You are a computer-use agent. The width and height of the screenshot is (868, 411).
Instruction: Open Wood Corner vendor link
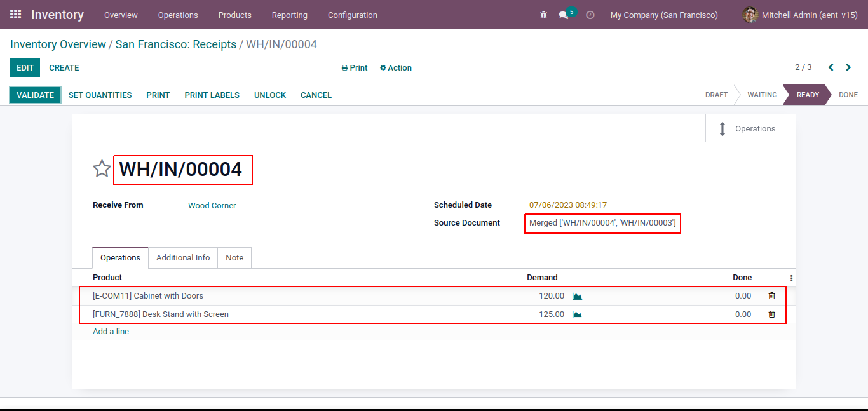click(x=212, y=206)
